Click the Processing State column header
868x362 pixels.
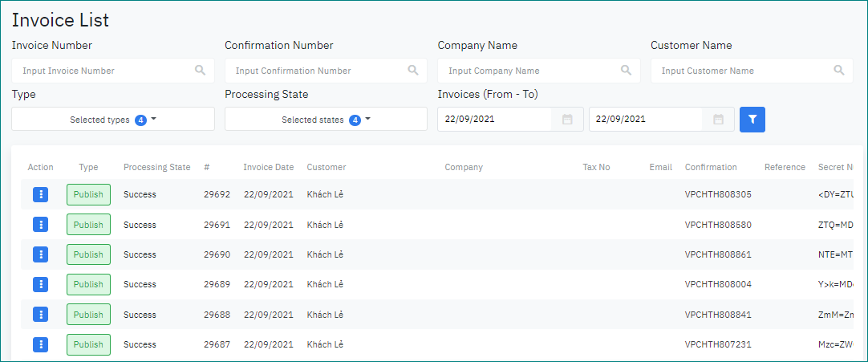click(156, 167)
